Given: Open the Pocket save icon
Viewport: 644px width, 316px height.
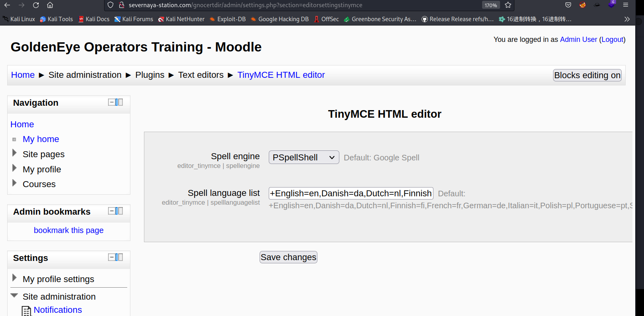Looking at the screenshot, I should (x=568, y=5).
